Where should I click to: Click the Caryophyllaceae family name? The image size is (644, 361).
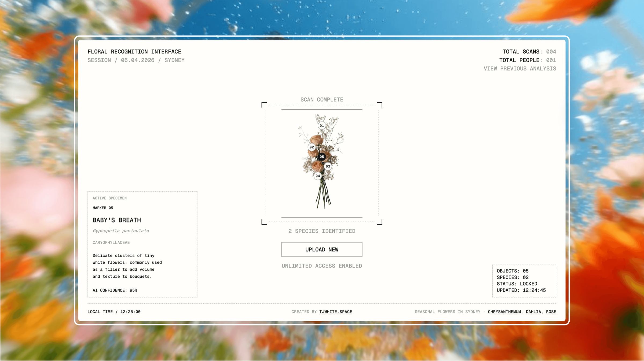point(111,242)
